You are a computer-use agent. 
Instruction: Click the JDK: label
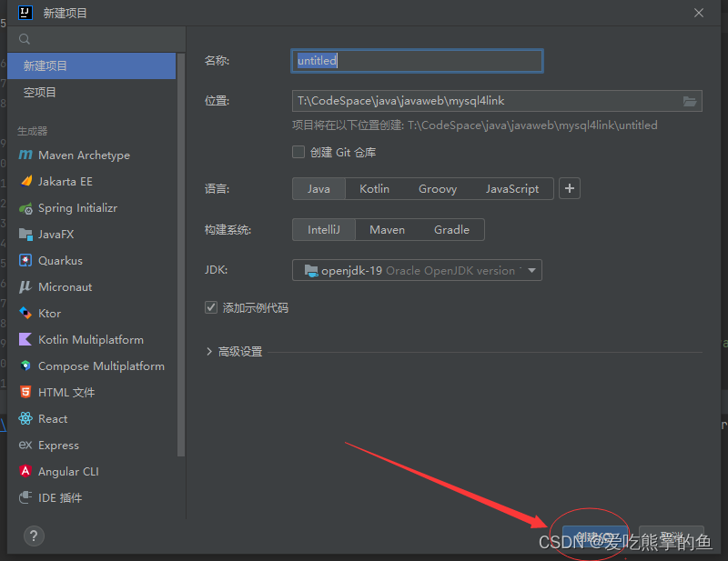(x=216, y=270)
